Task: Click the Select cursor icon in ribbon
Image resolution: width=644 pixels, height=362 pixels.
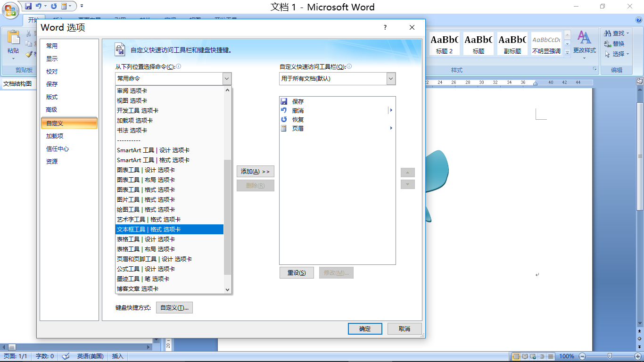Action: 607,54
